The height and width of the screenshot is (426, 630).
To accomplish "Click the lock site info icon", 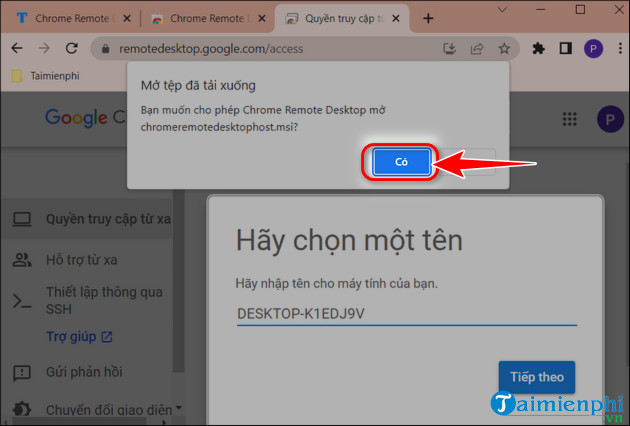I will click(x=105, y=49).
